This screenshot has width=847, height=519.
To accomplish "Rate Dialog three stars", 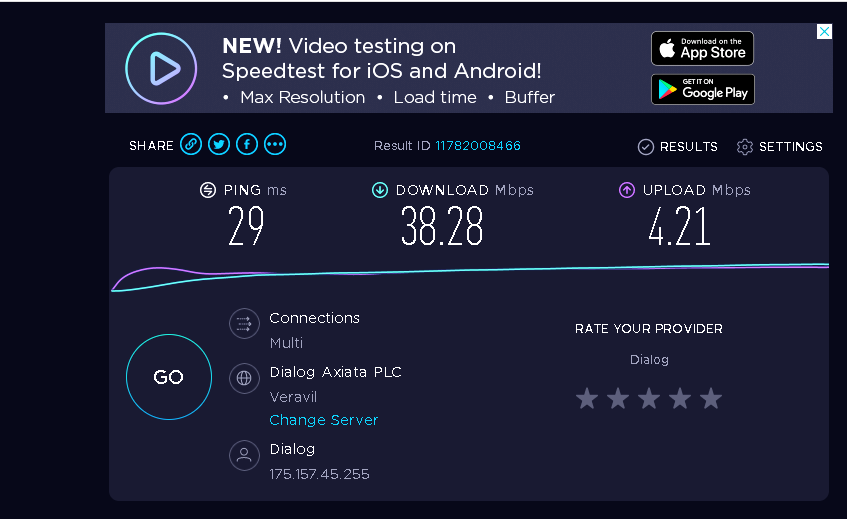I will [649, 399].
